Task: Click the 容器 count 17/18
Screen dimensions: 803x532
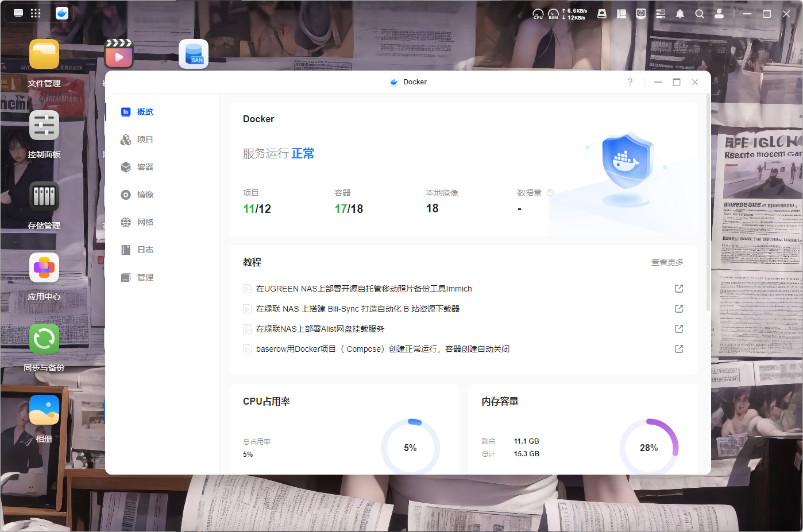Action: click(349, 209)
